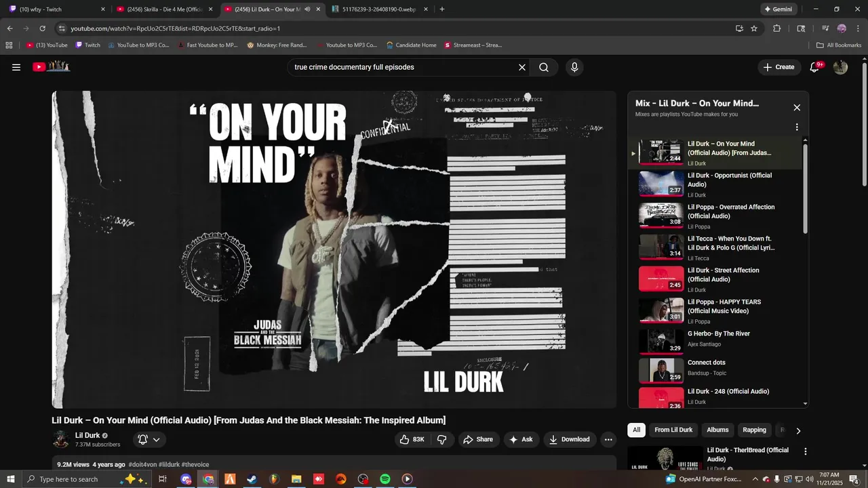The width and height of the screenshot is (868, 488).
Task: Open the YouTube guide hamburger menu
Action: click(16, 67)
